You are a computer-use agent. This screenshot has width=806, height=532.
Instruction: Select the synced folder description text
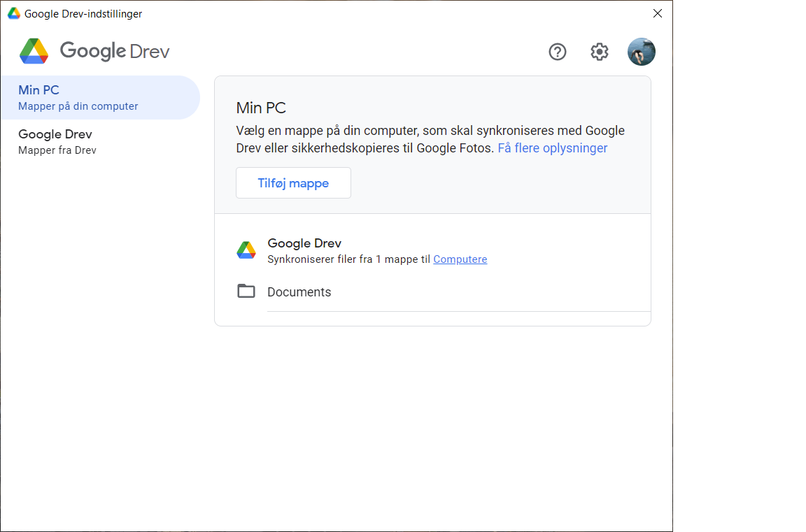pos(377,259)
